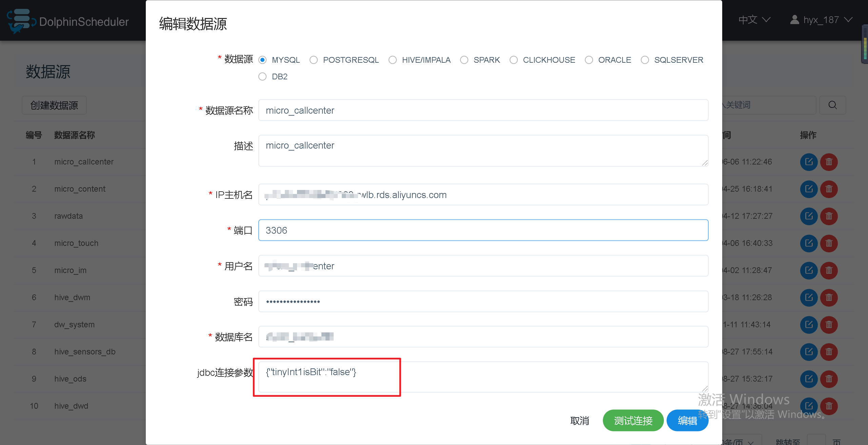Click dw_system in datasource list
Image resolution: width=868 pixels, height=445 pixels.
tap(74, 325)
